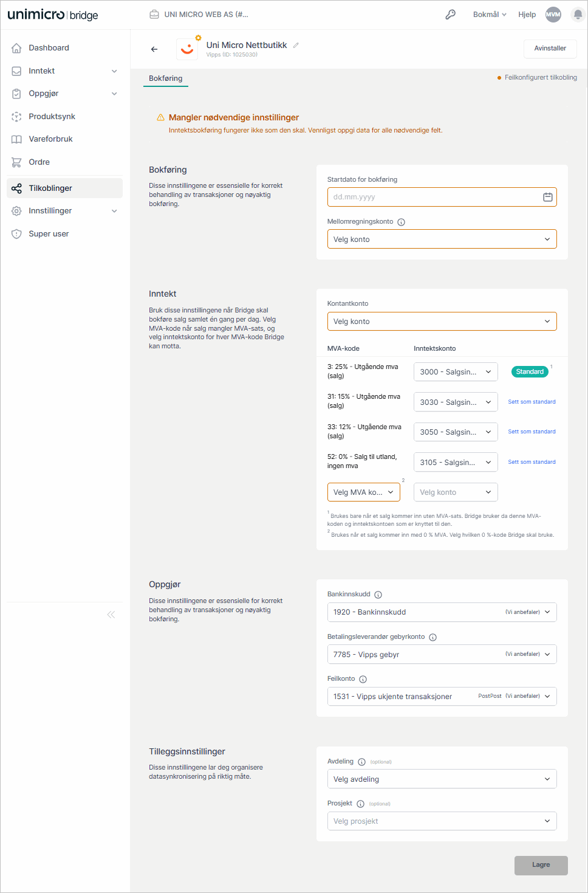Image resolution: width=588 pixels, height=893 pixels.
Task: Open notifications bell icon
Action: 578,15
